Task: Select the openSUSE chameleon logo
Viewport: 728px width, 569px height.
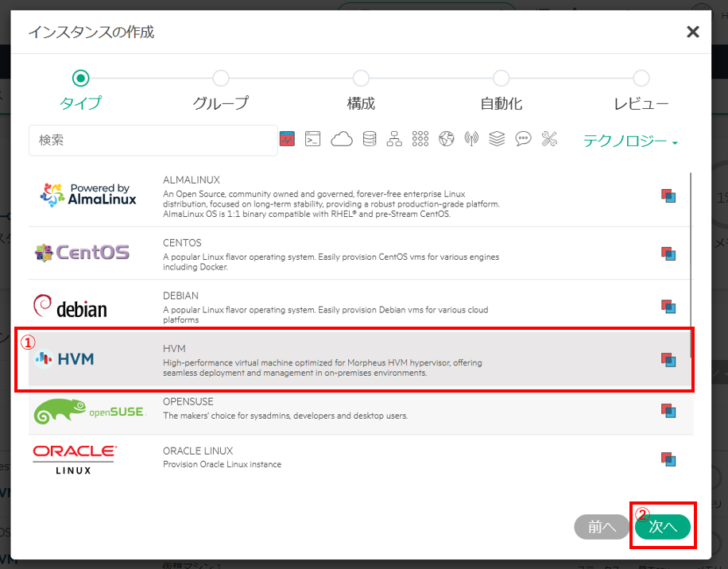Action: (90, 411)
